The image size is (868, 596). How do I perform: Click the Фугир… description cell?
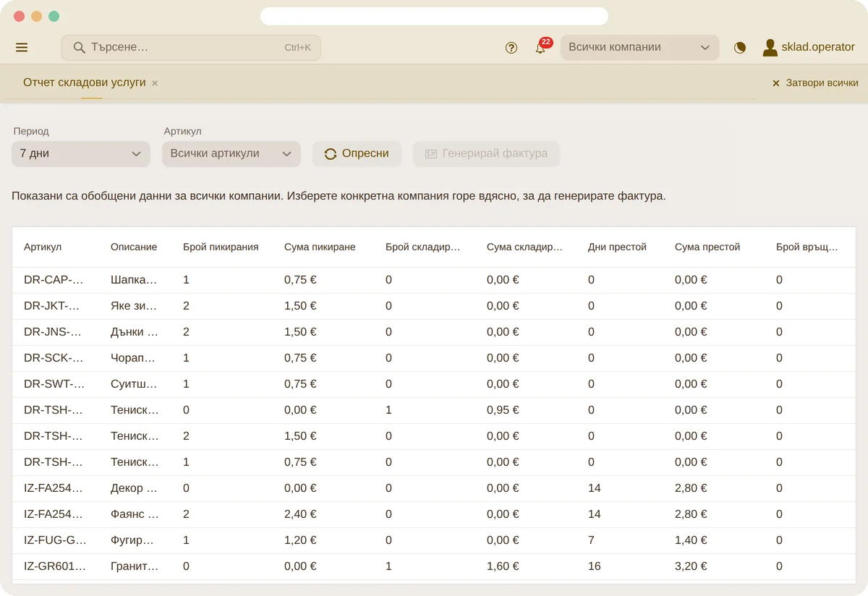[135, 540]
